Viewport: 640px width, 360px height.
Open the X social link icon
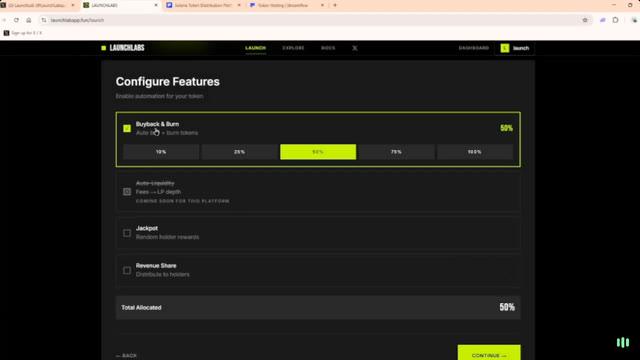point(355,48)
